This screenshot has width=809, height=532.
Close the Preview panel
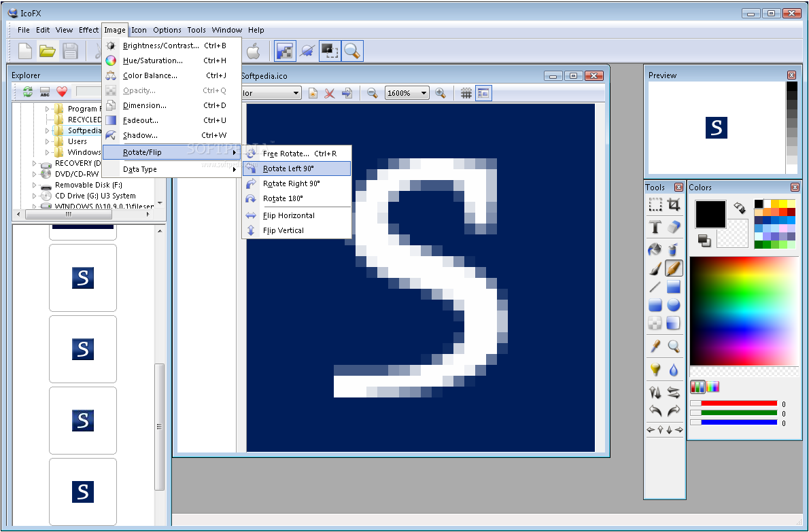click(791, 75)
